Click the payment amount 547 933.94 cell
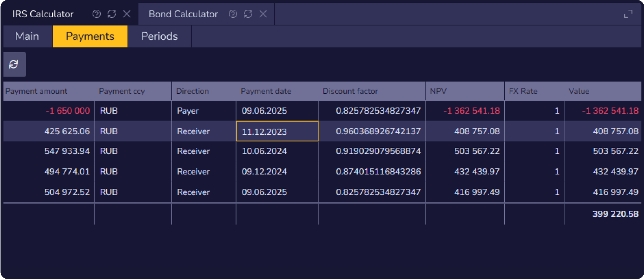The width and height of the screenshot is (644, 279). tap(67, 151)
